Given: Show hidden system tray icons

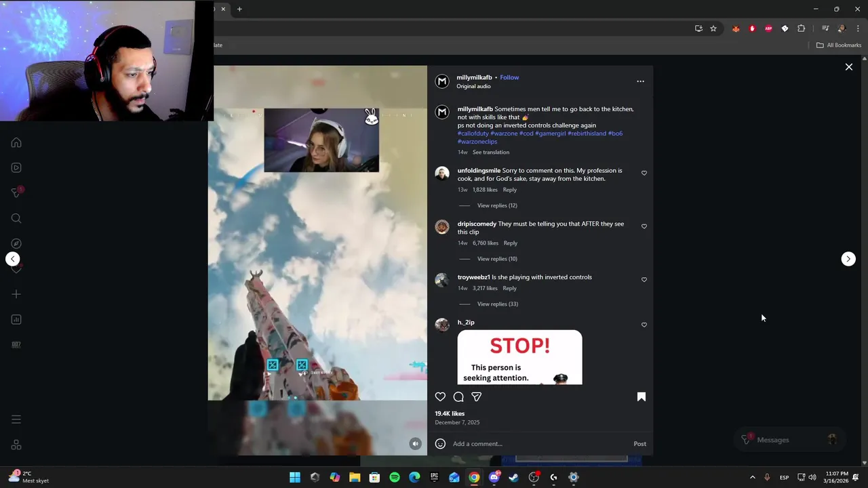Looking at the screenshot, I should coord(752,477).
